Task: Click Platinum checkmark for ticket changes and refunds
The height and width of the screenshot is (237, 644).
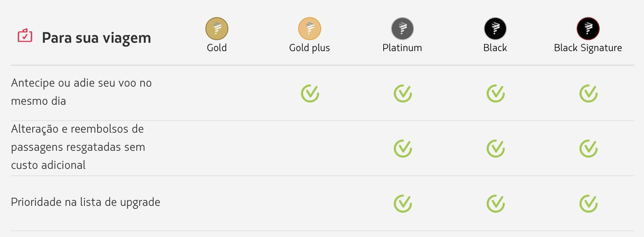Action: [x=403, y=149]
